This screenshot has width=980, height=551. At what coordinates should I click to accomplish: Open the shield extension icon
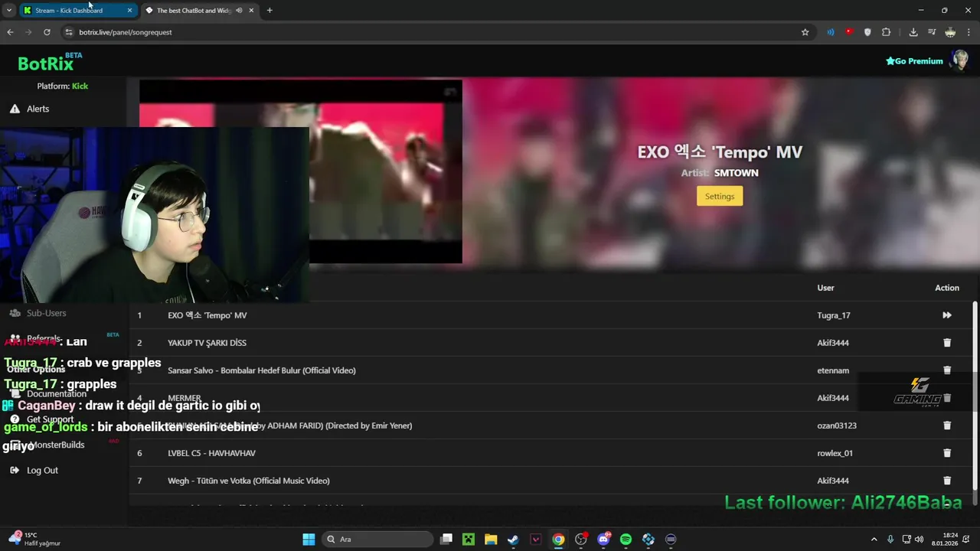pyautogui.click(x=867, y=32)
